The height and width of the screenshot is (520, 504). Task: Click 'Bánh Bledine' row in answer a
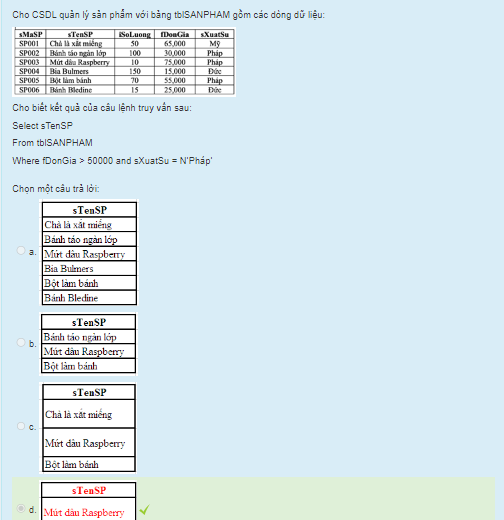tap(89, 298)
